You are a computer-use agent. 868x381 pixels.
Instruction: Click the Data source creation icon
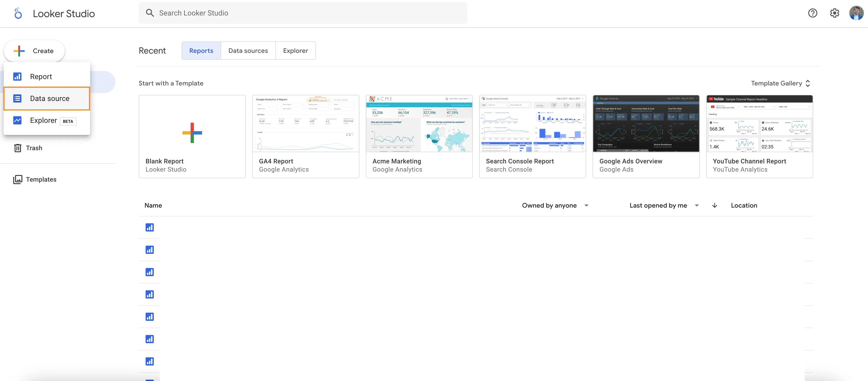(x=17, y=98)
